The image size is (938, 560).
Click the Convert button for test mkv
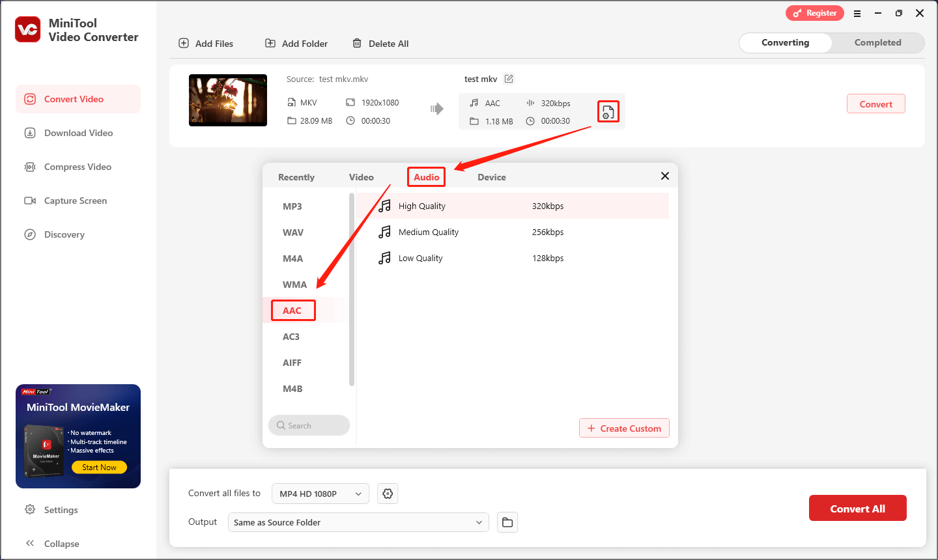click(876, 104)
